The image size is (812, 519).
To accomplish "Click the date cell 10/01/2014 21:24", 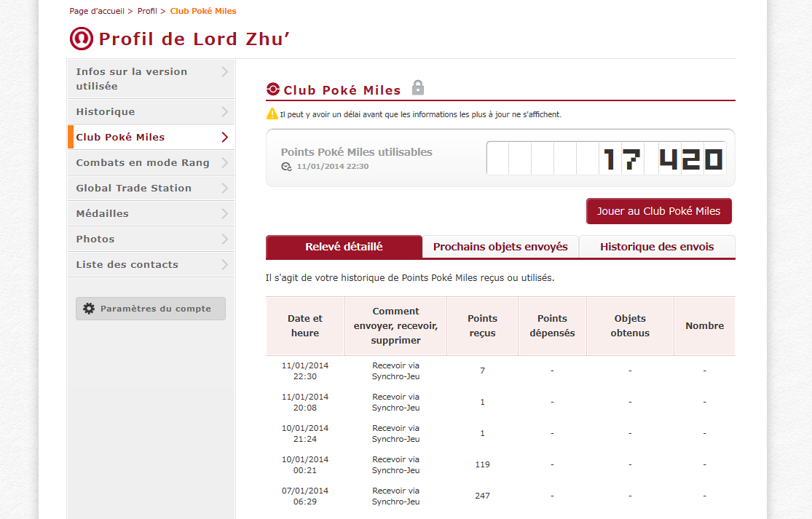I will pos(305,434).
